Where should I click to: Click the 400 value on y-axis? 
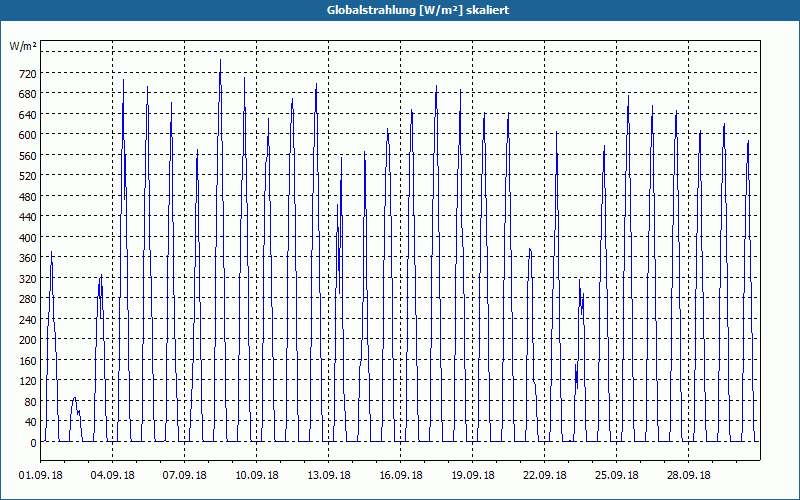tap(28, 237)
